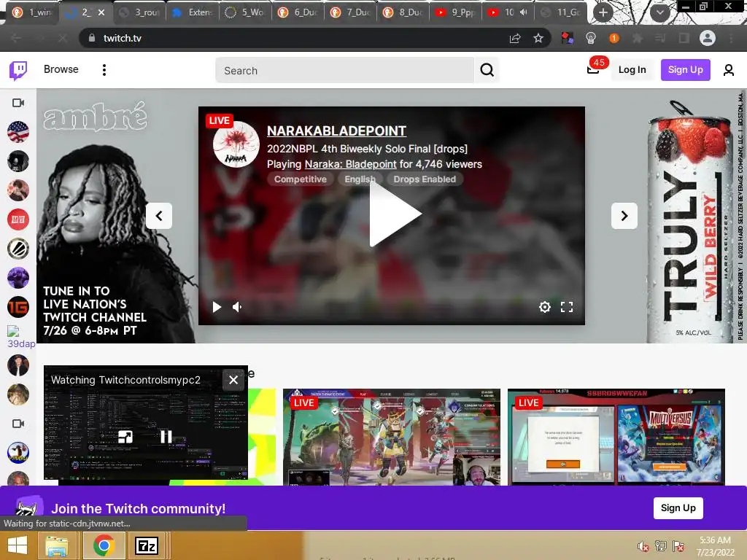This screenshot has width=747, height=560.
Task: Close the active 2_ browser tab
Action: [101, 12]
